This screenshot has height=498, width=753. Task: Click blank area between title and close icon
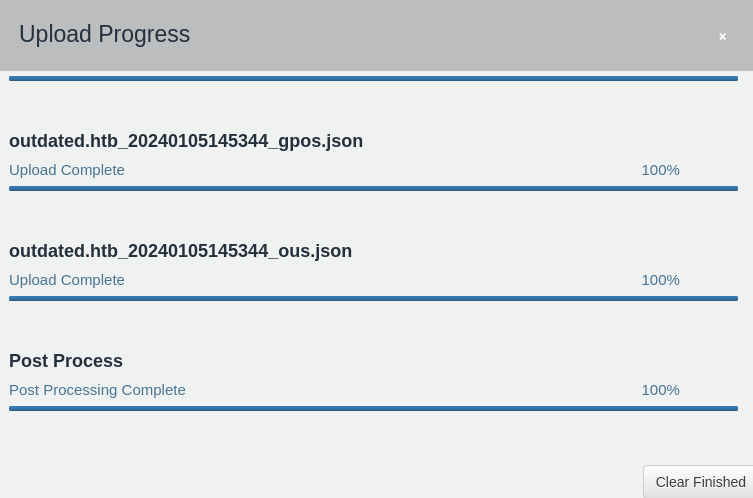pos(451,35)
